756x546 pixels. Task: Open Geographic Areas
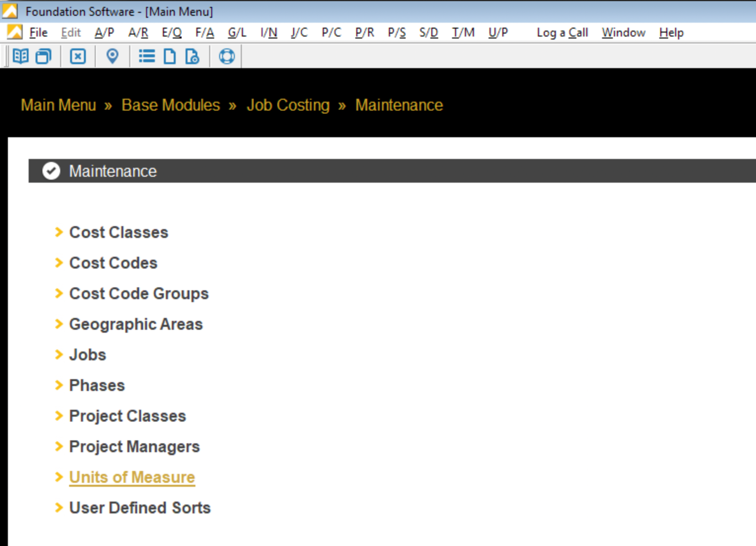click(136, 324)
